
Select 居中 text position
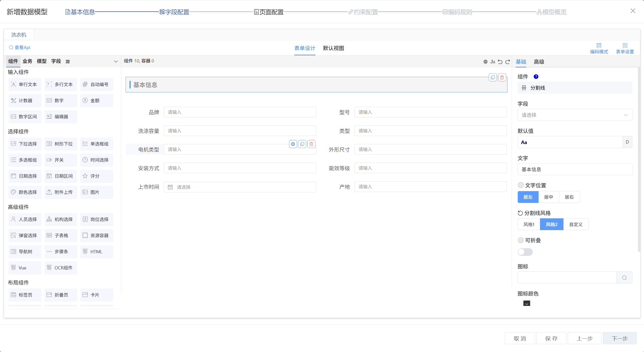pyautogui.click(x=548, y=197)
